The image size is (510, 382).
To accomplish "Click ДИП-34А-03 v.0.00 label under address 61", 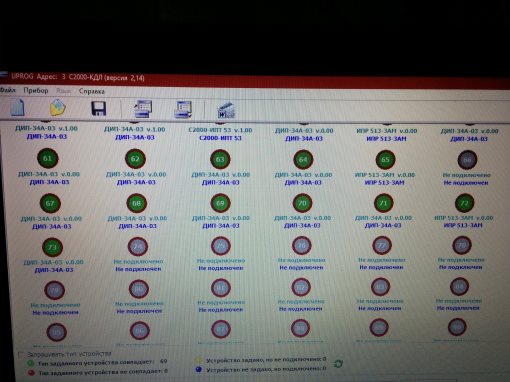I will click(49, 174).
